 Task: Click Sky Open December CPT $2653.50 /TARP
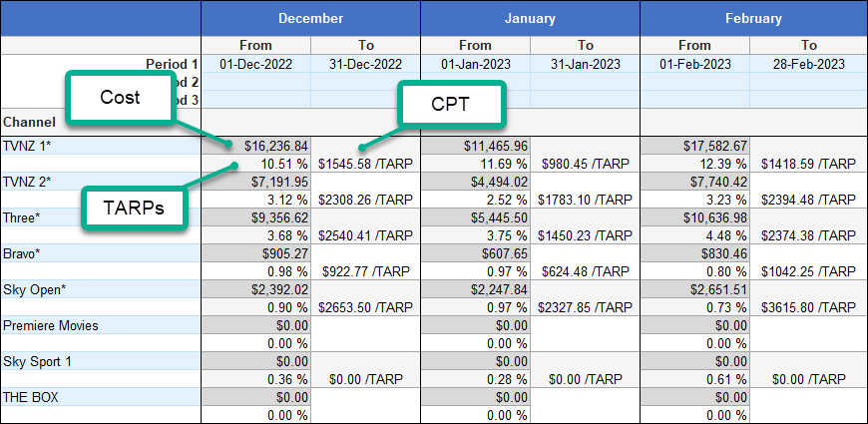pos(365,306)
